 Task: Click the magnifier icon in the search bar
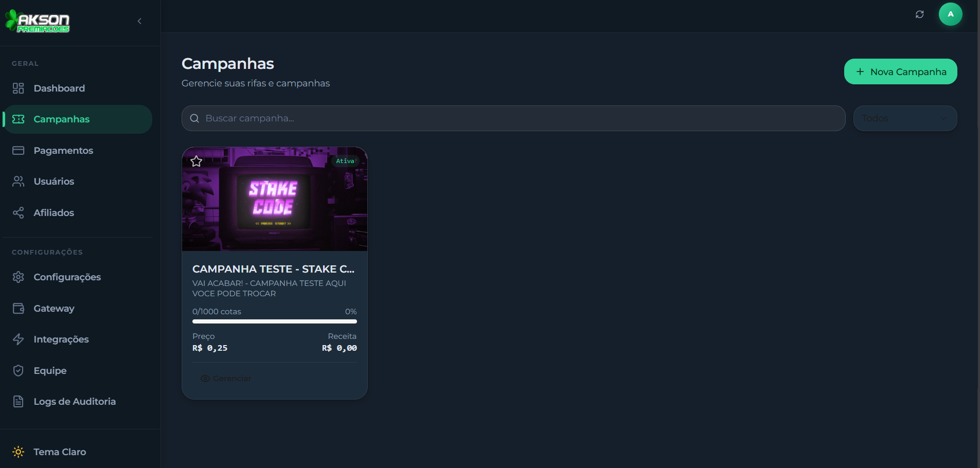click(x=194, y=118)
